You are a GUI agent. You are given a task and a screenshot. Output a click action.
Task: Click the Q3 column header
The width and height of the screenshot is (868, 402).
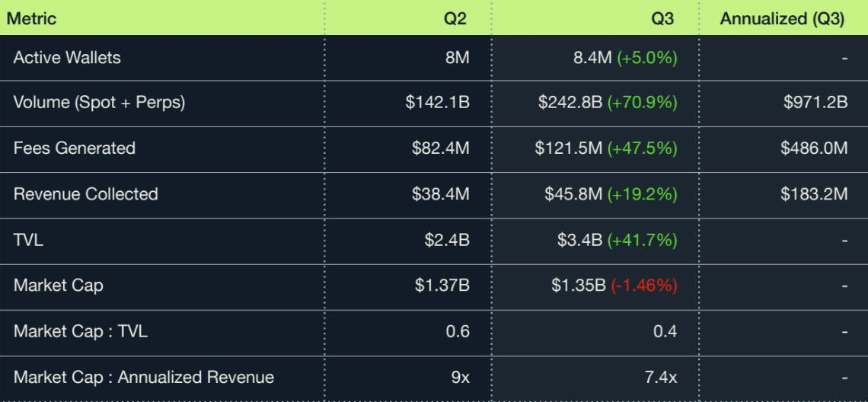[662, 19]
